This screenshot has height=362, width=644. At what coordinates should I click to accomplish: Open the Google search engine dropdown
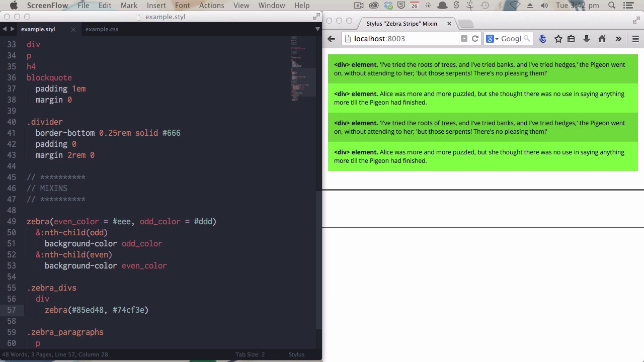[x=492, y=39]
